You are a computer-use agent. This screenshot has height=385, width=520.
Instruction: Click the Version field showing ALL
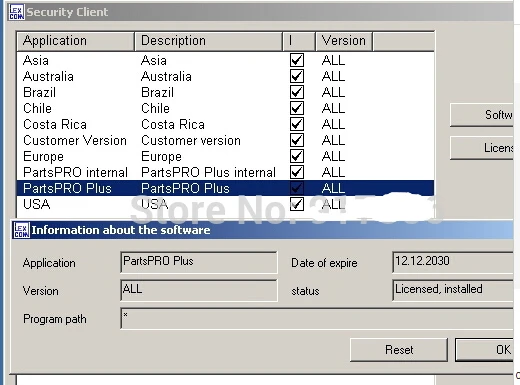click(199, 290)
